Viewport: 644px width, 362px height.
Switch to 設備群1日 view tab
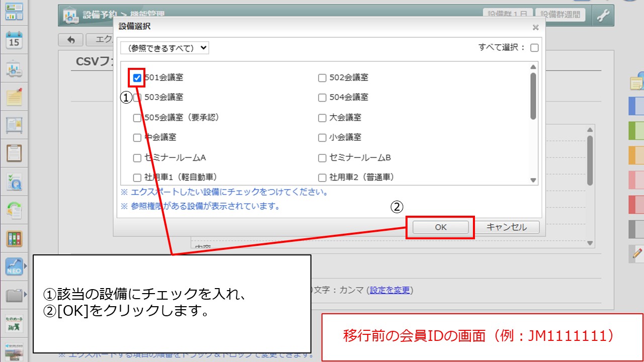(507, 15)
